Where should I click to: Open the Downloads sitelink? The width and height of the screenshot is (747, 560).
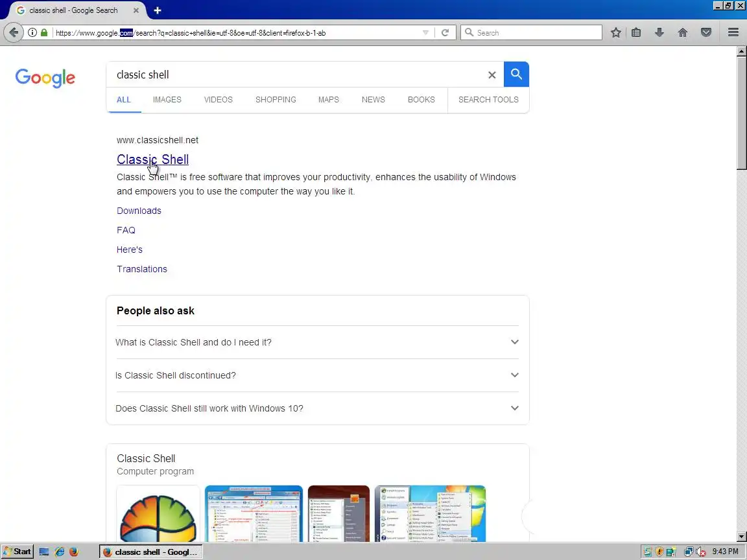tap(139, 211)
